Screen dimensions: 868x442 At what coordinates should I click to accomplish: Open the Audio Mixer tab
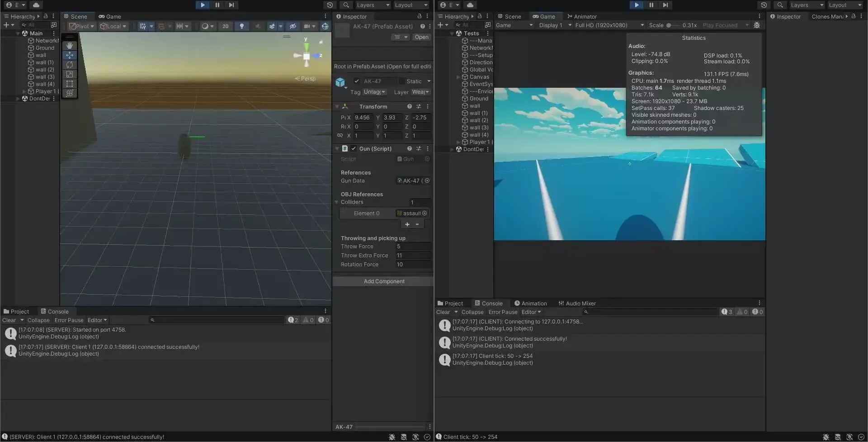pos(577,304)
